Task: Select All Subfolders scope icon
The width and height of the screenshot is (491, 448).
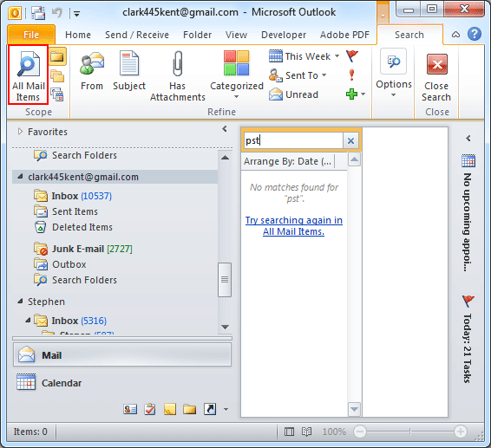Action: coord(57,76)
